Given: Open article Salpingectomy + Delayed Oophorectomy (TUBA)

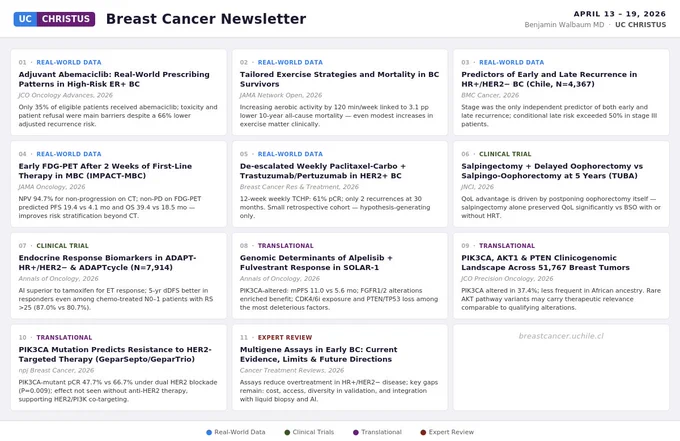Looking at the screenshot, I should coord(552,171).
